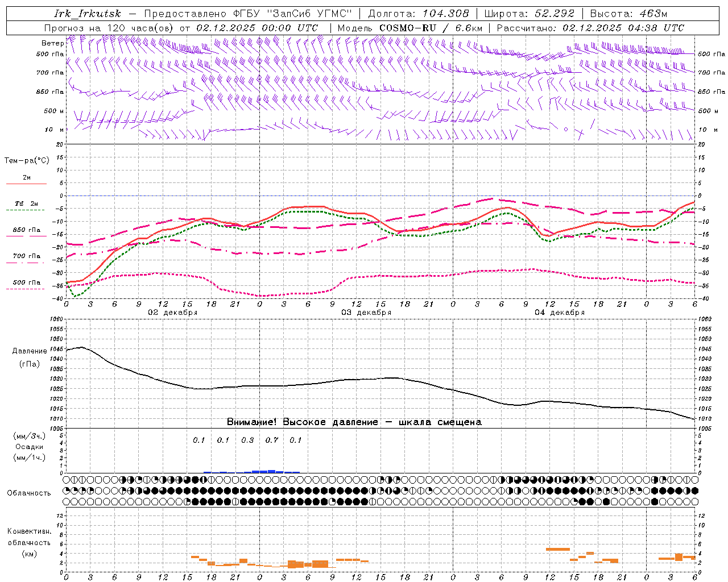Click the station name Irk_Irkutsk
728x582 pixels.
pos(88,14)
